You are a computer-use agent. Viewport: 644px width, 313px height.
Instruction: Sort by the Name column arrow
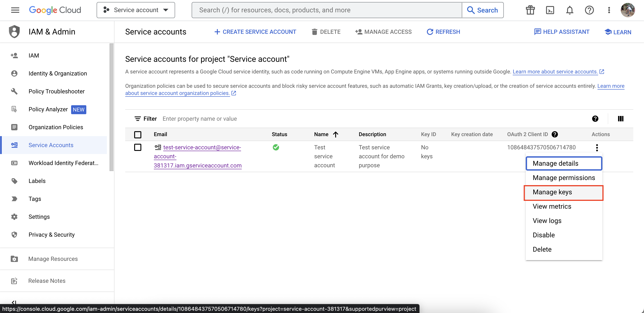(x=335, y=135)
